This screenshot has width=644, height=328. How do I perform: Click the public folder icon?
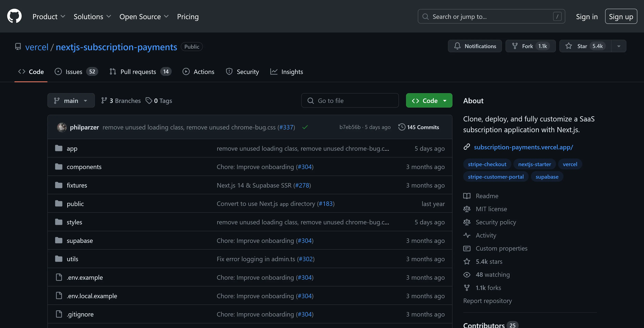click(x=59, y=203)
